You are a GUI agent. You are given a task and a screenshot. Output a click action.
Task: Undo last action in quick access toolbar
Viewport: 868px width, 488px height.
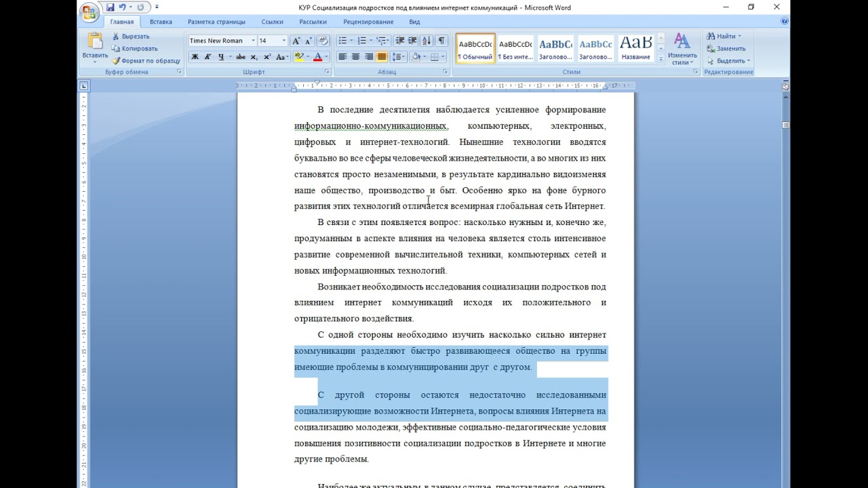123,7
